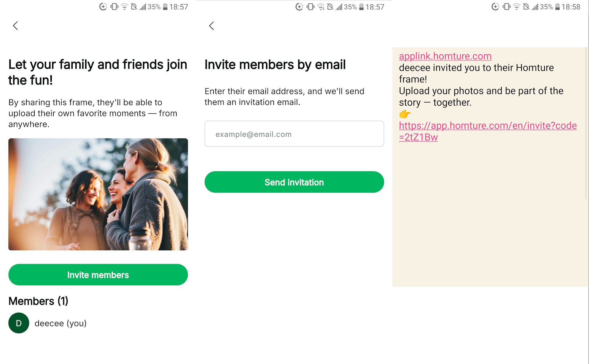This screenshot has width=589, height=364.
Task: Open the applink.homture.com link
Action: coord(445,56)
